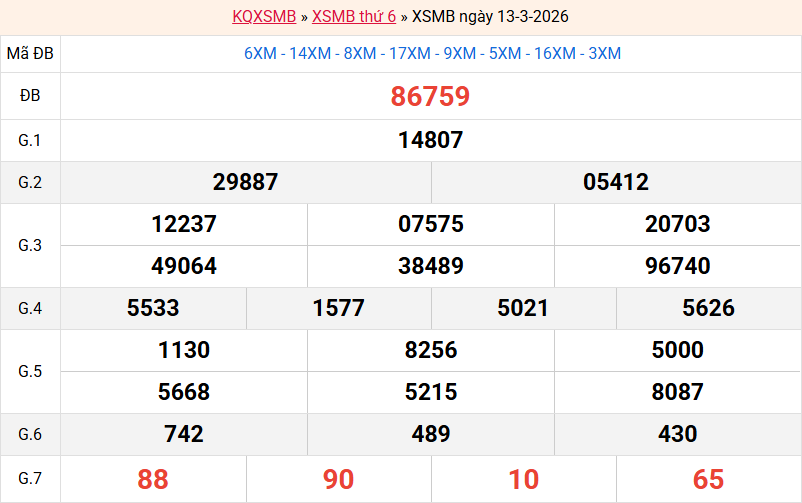Select G.3 number 12237
Viewport: 802px width, 503px height.
coord(184,224)
